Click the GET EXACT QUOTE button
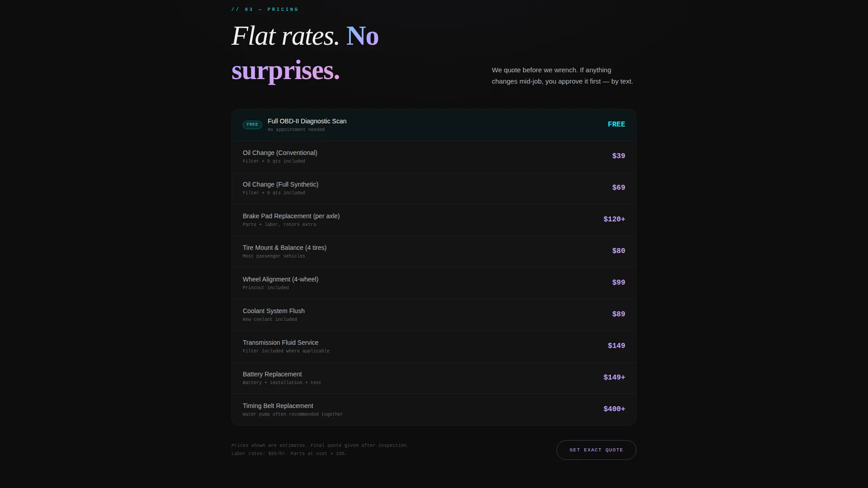 coord(596,450)
